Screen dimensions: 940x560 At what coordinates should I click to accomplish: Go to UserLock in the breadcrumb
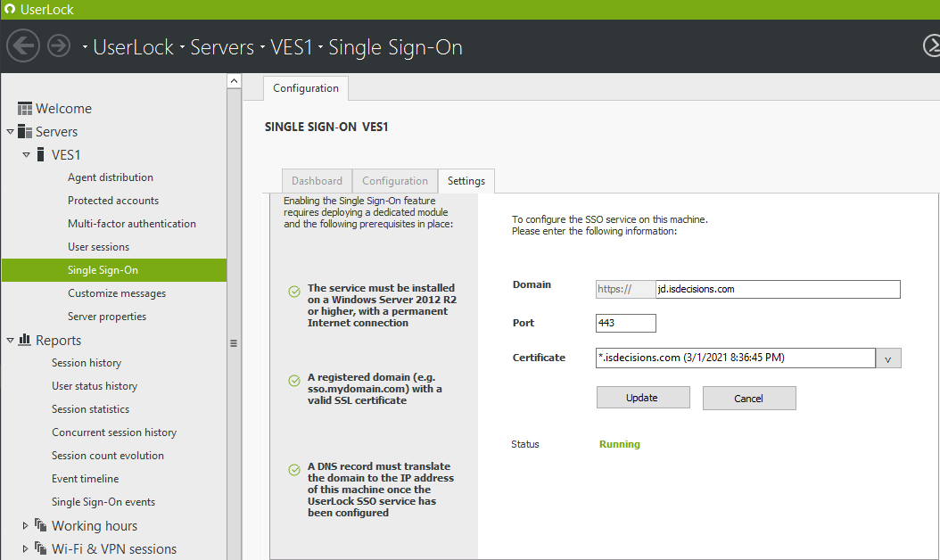(133, 46)
